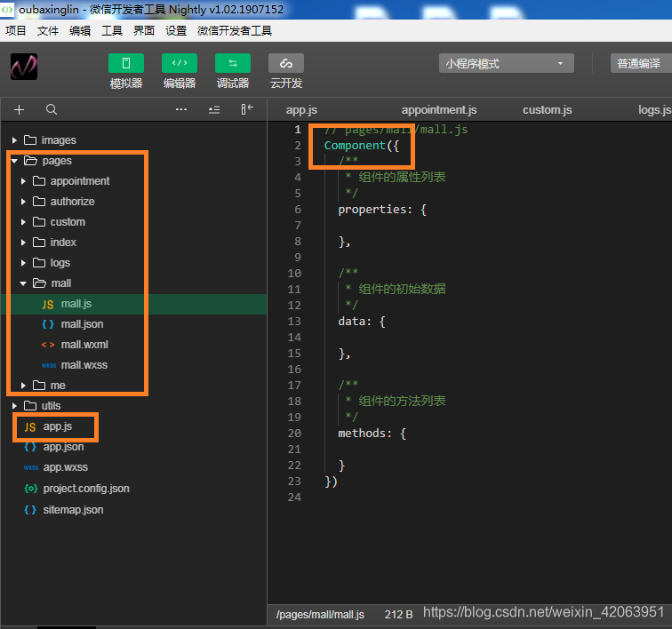Switch to the custom.js editor tab

coord(547,110)
